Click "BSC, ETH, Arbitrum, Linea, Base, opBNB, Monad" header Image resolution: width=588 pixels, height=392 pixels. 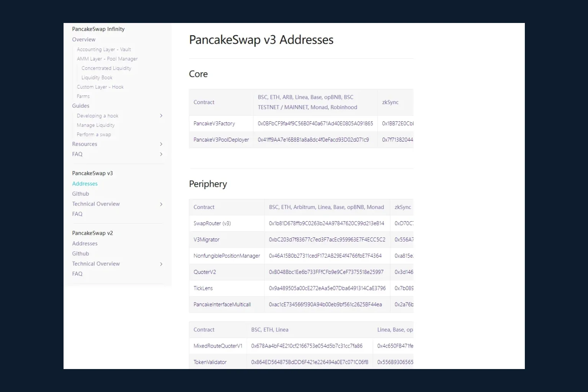[327, 207]
